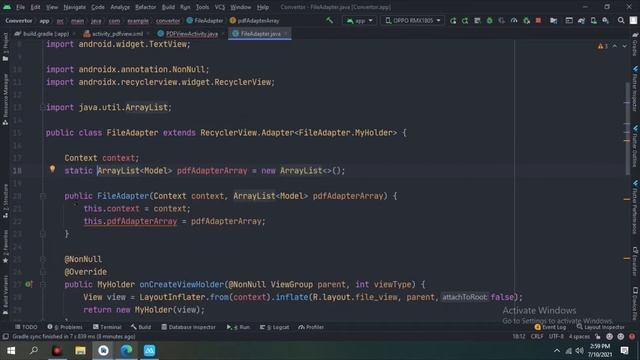Open the File menu
Screen dimensions: 640x360
[x=20, y=7]
